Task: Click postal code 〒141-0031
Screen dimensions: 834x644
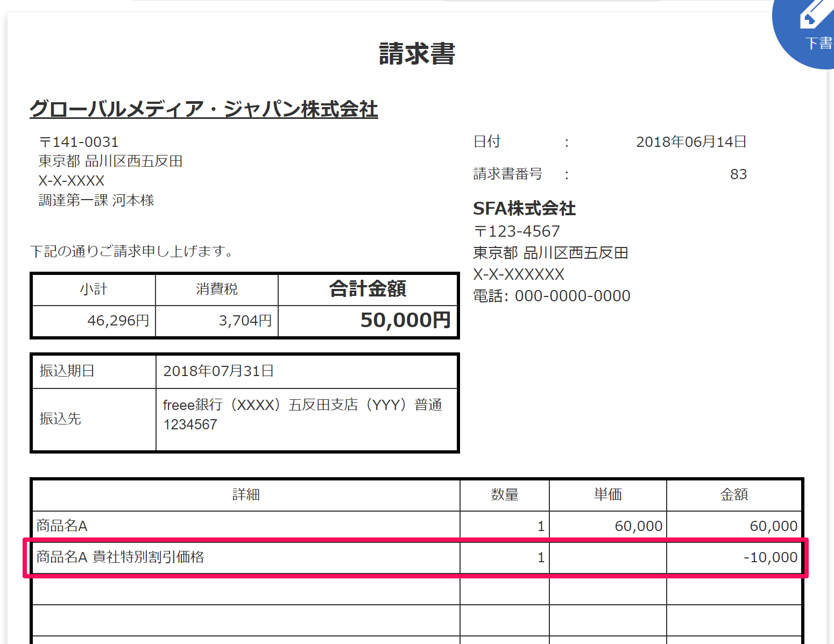Action: click(79, 142)
